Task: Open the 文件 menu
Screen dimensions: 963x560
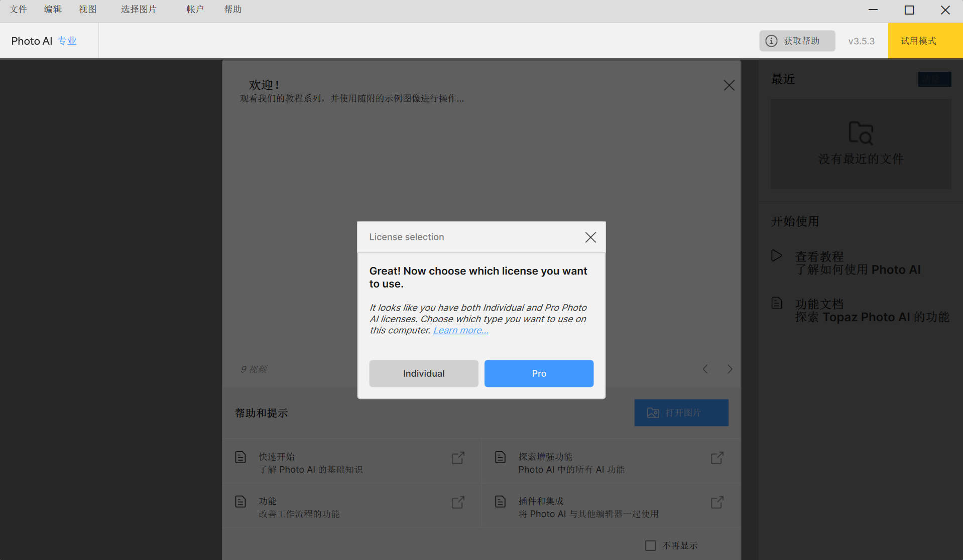Action: (19, 10)
